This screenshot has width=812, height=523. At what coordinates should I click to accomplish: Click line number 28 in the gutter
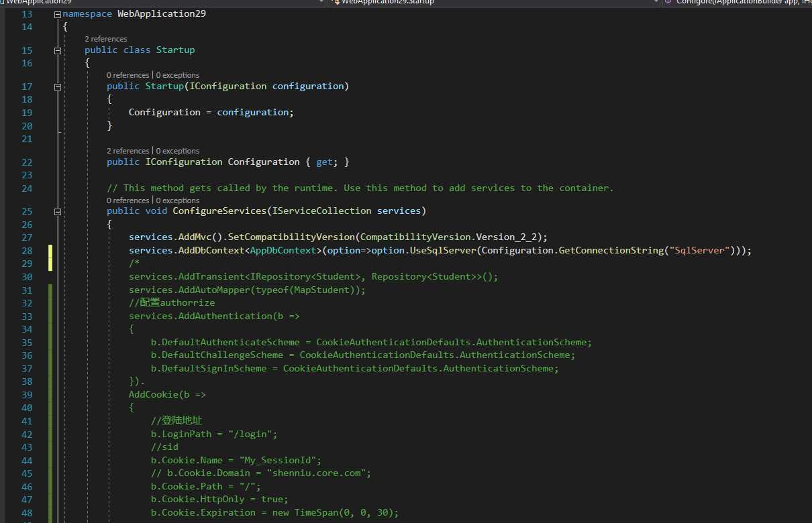27,251
